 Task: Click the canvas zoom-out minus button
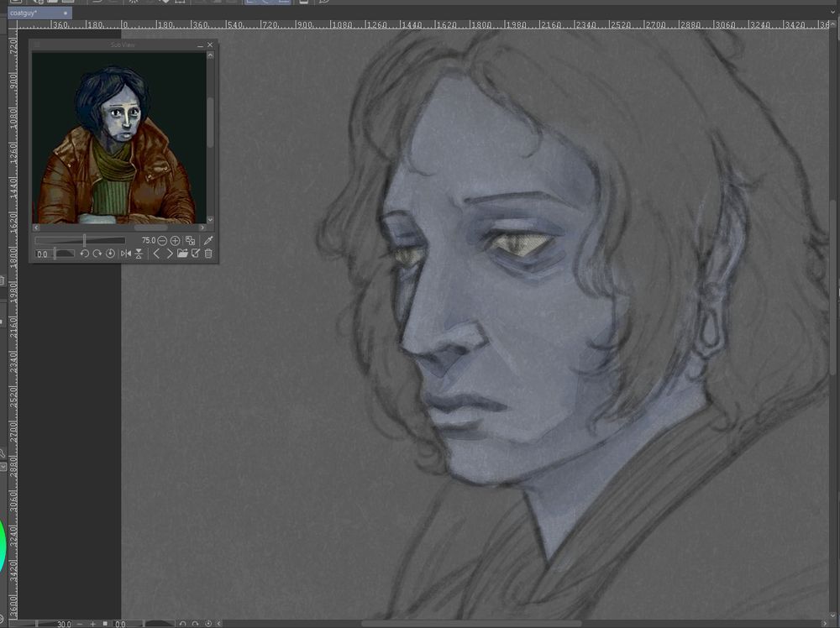81,624
